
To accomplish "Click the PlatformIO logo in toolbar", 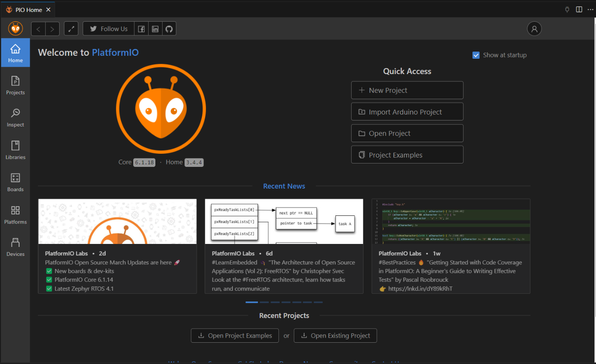I will tap(15, 29).
